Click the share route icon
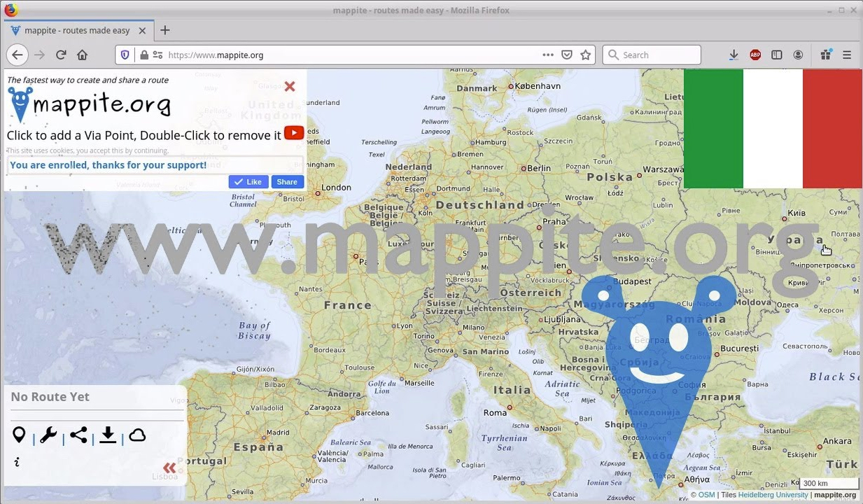Image resolution: width=863 pixels, height=504 pixels. (x=78, y=435)
